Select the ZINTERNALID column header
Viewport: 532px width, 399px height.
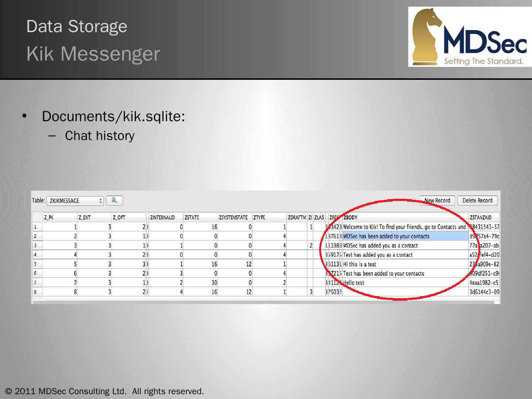point(166,218)
